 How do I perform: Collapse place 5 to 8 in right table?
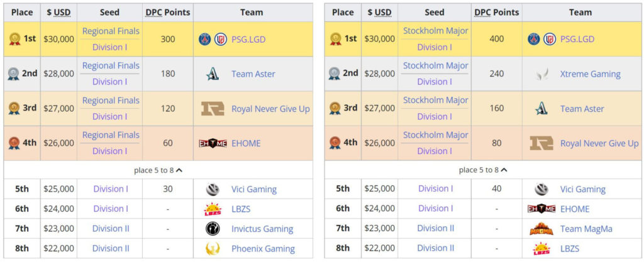pyautogui.click(x=483, y=170)
